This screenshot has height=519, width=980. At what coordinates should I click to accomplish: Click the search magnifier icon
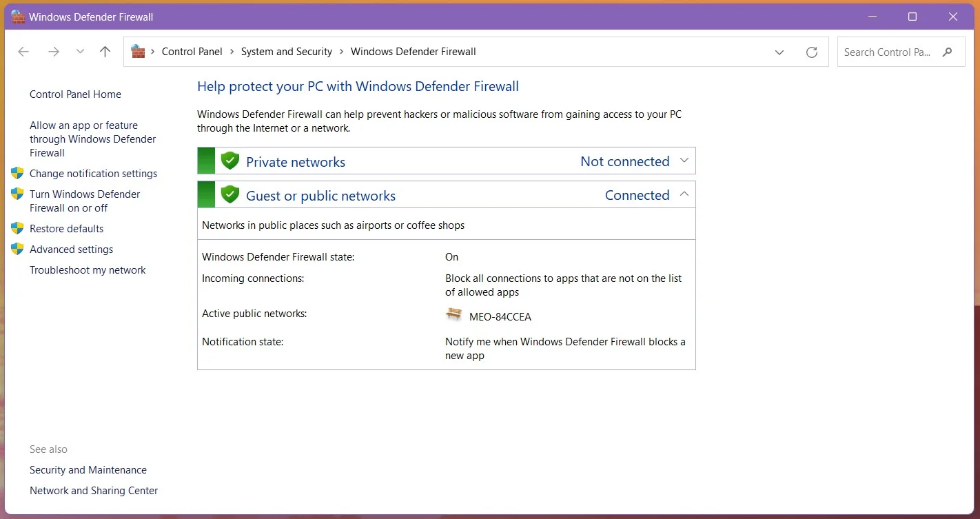click(x=948, y=52)
